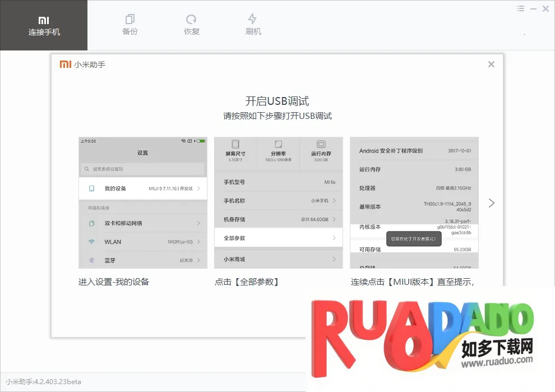Click the 连续点击【MIUI版本】 caption
Viewport: 555px width, 392px height.
[x=412, y=282]
